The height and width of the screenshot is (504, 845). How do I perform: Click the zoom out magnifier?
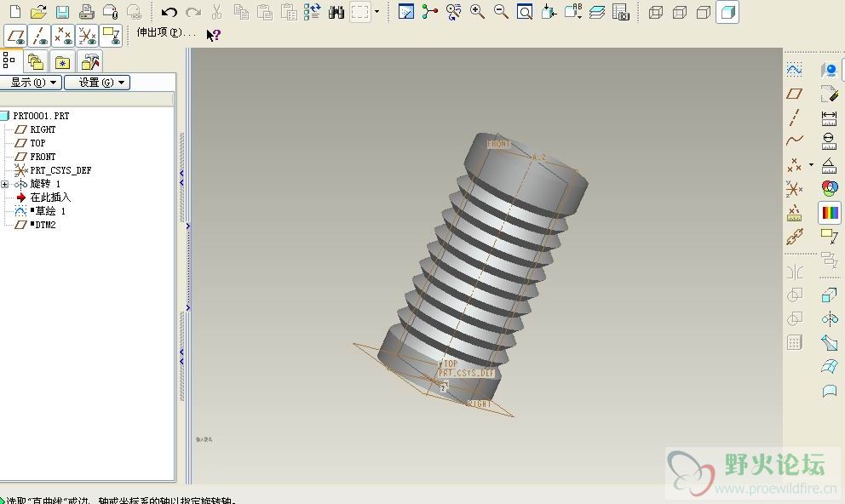(501, 12)
